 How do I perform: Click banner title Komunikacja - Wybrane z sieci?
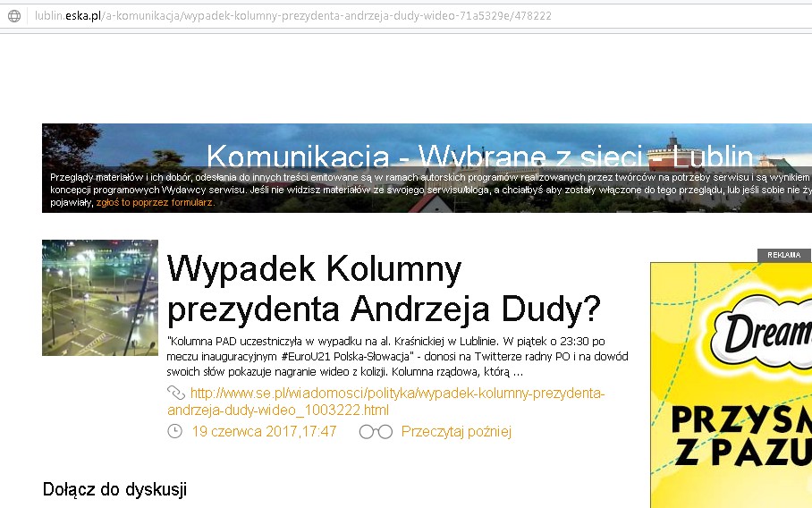click(479, 155)
